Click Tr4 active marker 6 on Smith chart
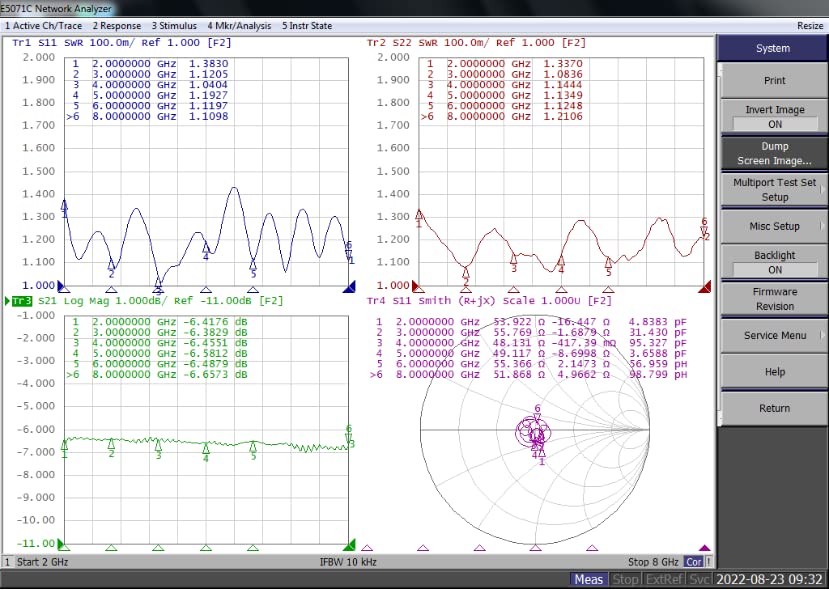The width and height of the screenshot is (829, 590). [537, 413]
